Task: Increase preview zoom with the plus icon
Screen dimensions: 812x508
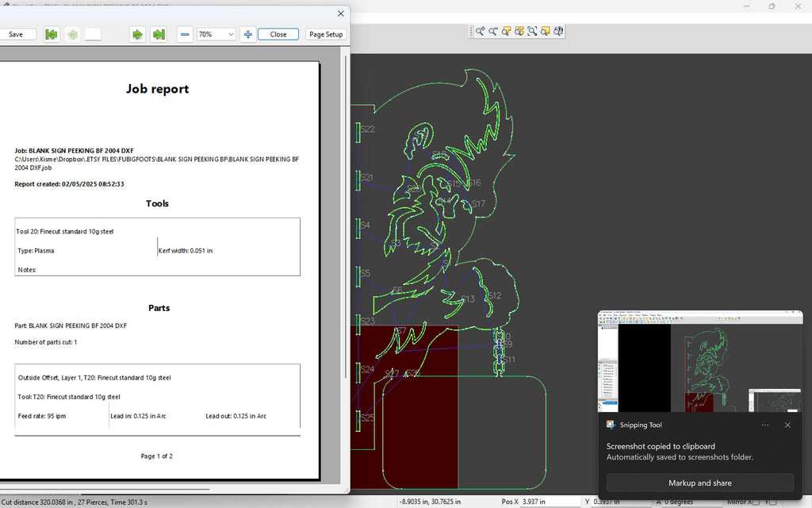Action: pyautogui.click(x=248, y=34)
